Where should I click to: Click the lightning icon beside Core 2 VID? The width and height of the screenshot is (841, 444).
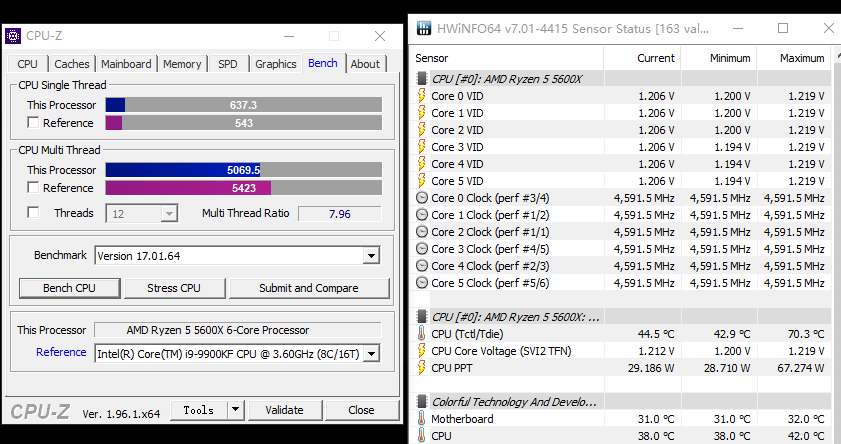point(422,130)
